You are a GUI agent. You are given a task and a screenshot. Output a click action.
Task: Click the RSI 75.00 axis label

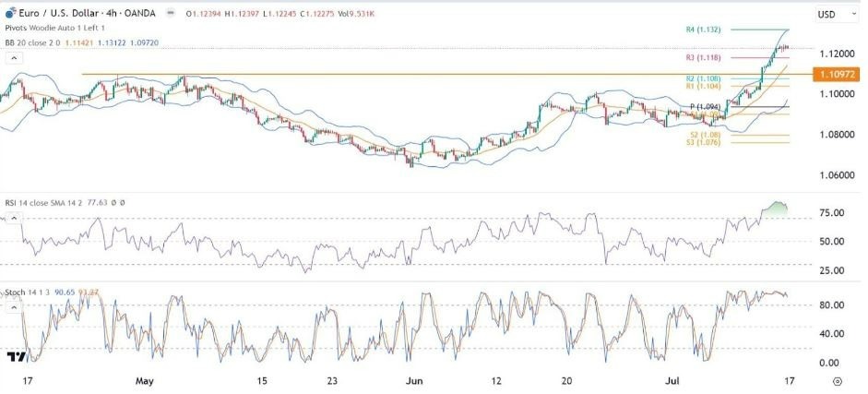[x=833, y=213]
